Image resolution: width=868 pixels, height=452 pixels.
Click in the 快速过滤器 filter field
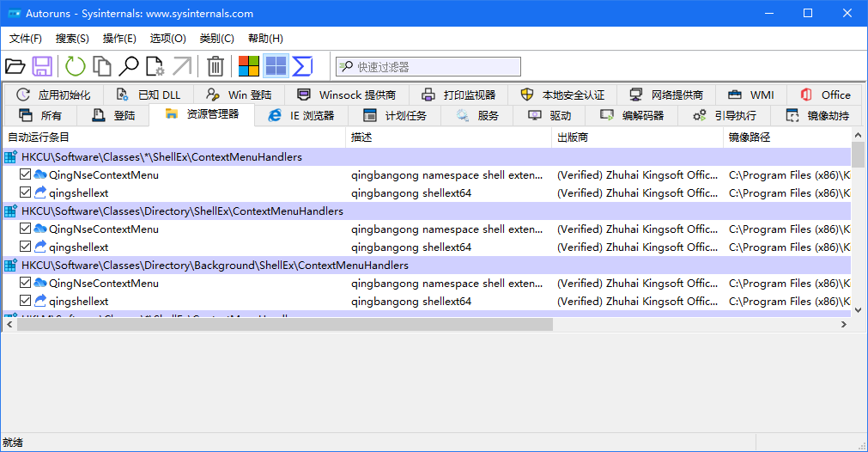[x=428, y=67]
